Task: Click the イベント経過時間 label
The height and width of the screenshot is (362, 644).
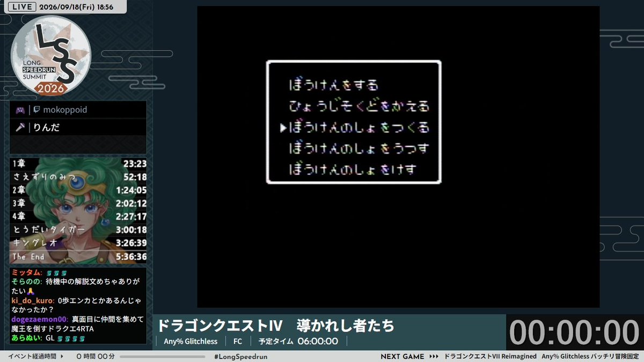Action: click(x=32, y=357)
